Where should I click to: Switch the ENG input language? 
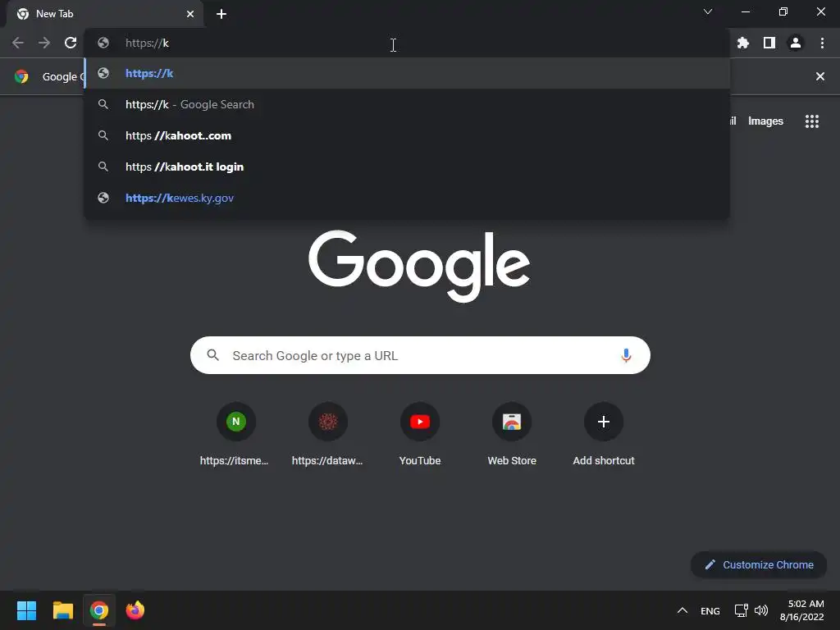pyautogui.click(x=710, y=610)
